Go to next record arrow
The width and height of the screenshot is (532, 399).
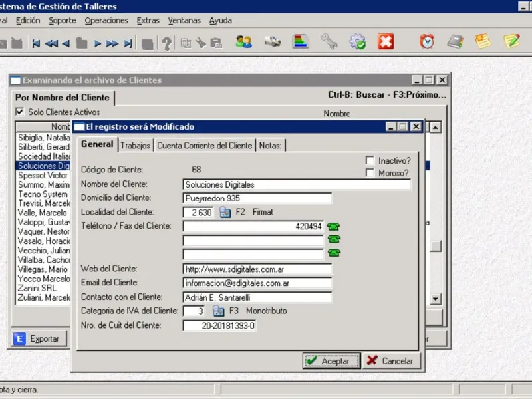coord(98,43)
